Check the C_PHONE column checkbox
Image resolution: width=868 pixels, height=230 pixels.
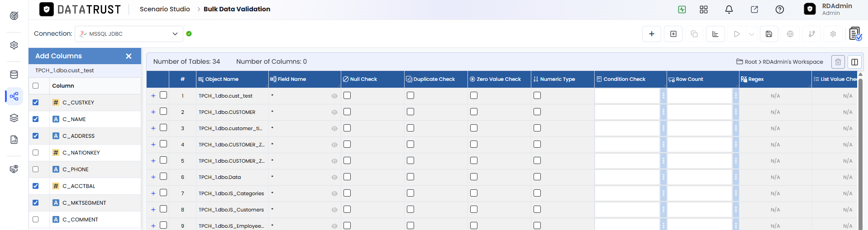click(x=36, y=169)
